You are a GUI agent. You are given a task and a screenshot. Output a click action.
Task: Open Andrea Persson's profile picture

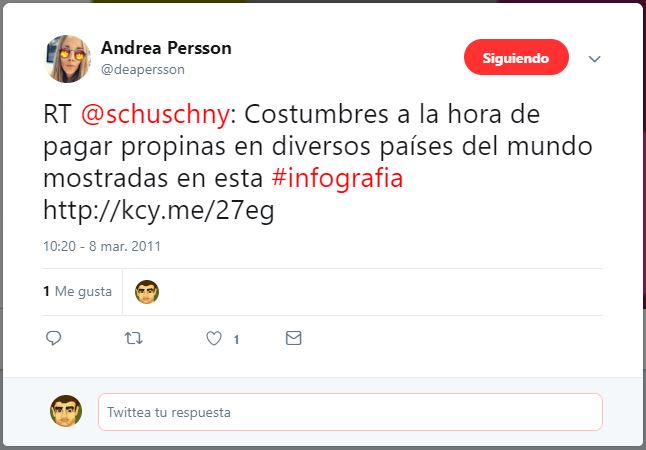[68, 59]
